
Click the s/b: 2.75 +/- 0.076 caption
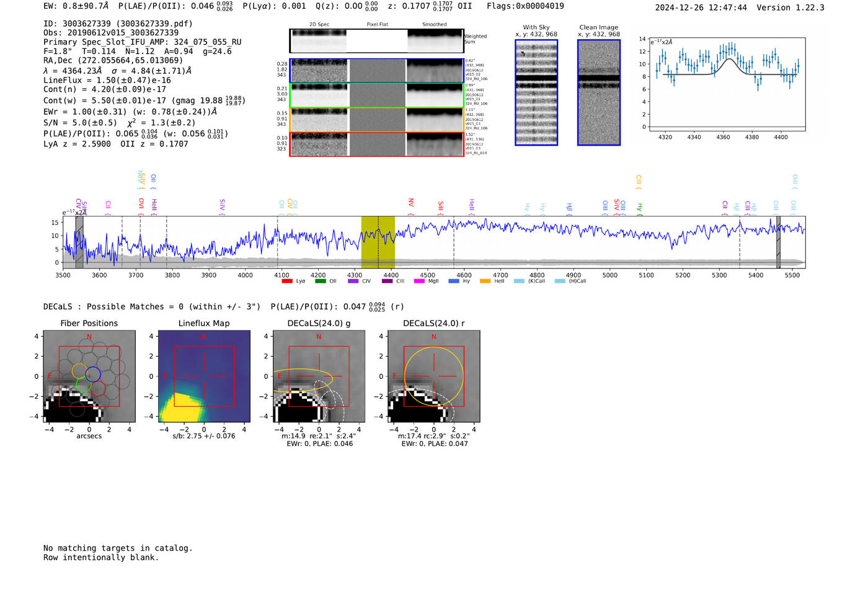coord(204,436)
